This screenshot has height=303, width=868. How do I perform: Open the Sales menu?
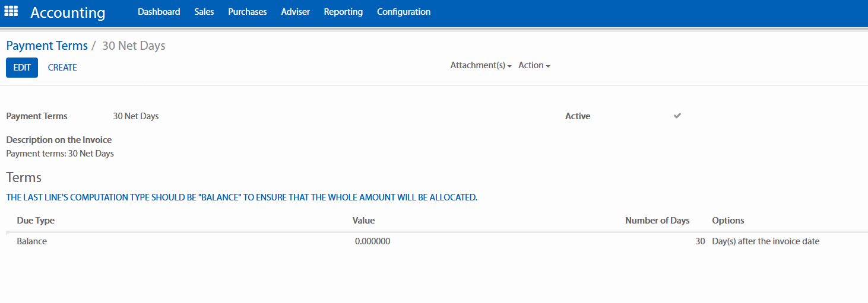(x=204, y=12)
